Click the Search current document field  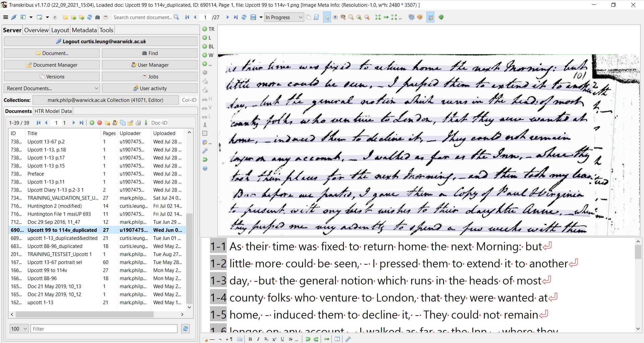[x=143, y=17]
